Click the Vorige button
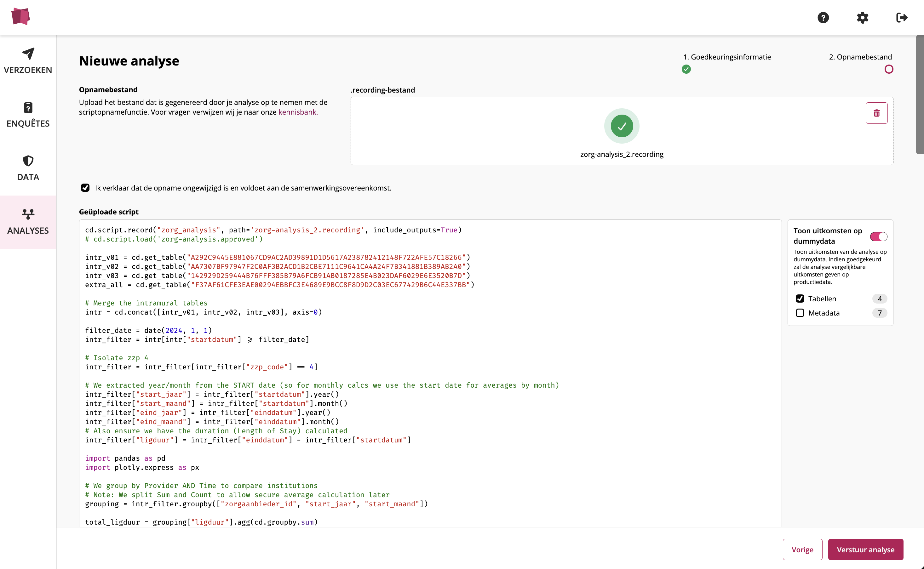 click(802, 549)
